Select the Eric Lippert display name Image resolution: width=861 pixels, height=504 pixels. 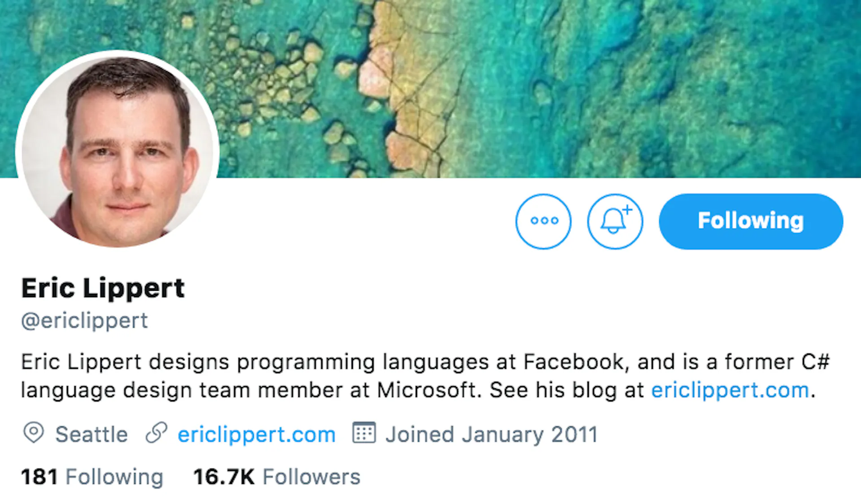[103, 288]
